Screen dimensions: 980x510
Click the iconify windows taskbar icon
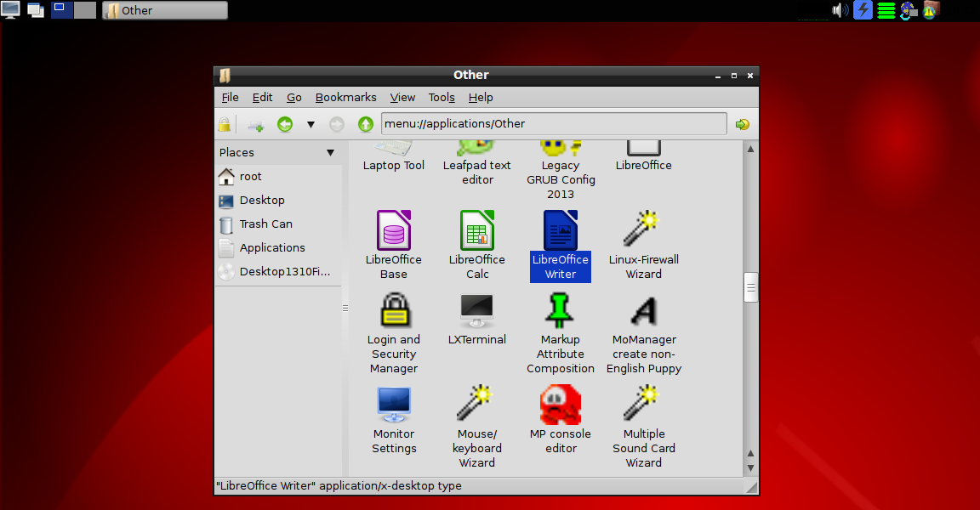coord(36,9)
